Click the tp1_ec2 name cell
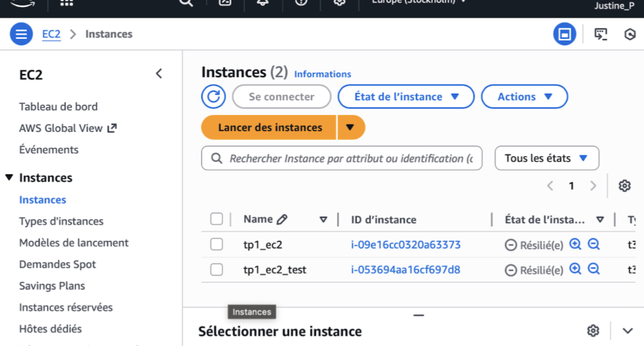Image resolution: width=644 pixels, height=346 pixels. click(x=263, y=245)
